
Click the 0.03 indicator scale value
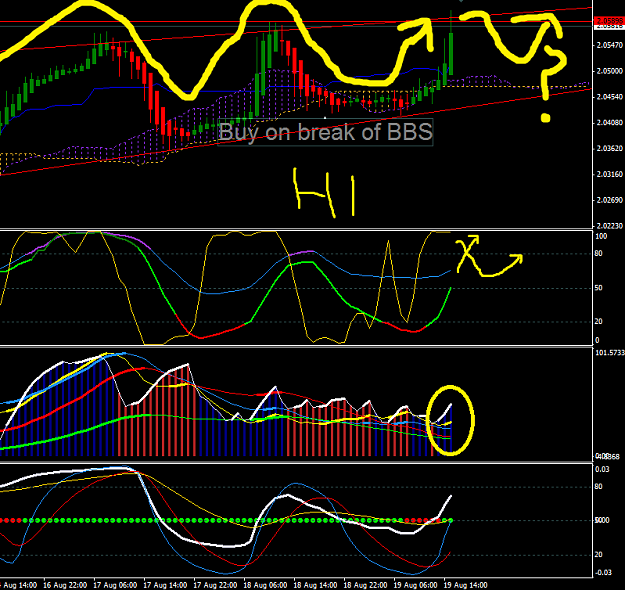click(602, 469)
